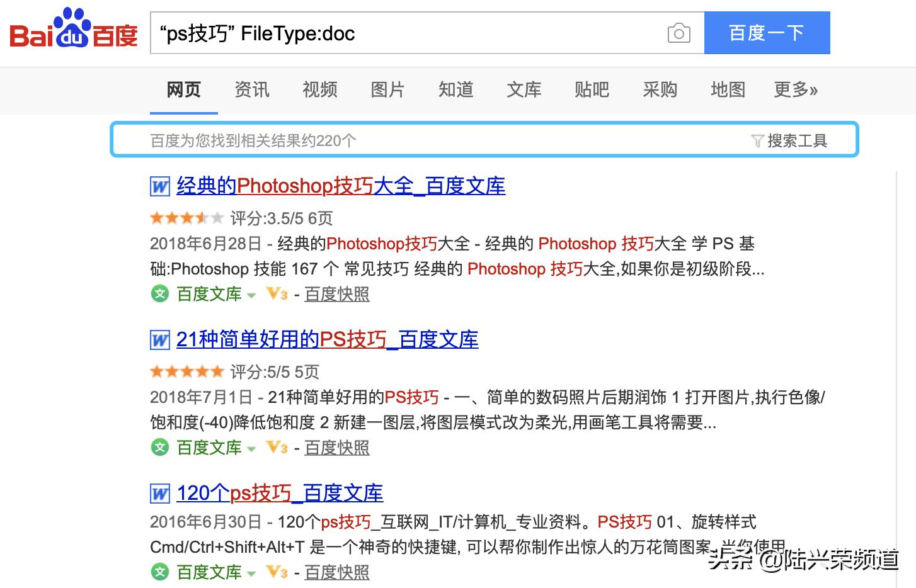This screenshot has height=588, width=916.
Task: Click Word icon beside 21种简单好用 result
Action: tap(160, 340)
